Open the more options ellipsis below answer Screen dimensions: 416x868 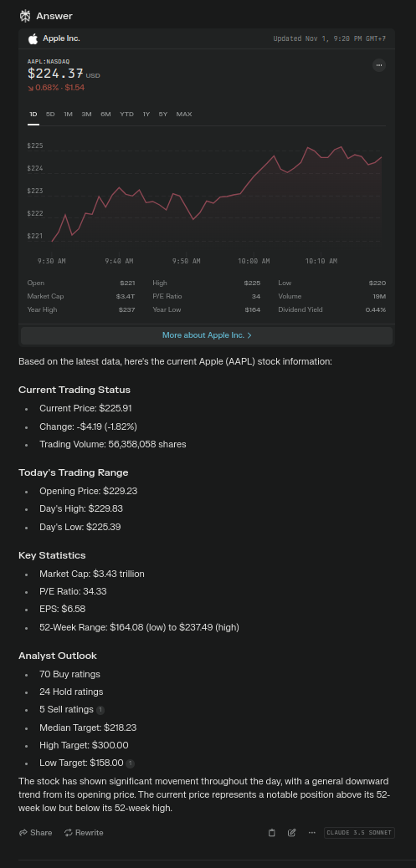(312, 833)
